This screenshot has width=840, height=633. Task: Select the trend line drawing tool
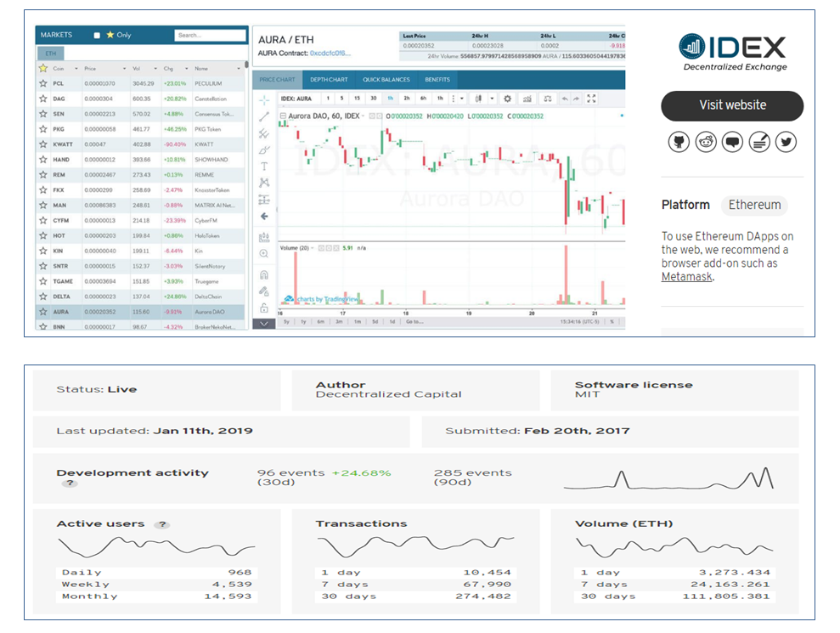click(264, 117)
